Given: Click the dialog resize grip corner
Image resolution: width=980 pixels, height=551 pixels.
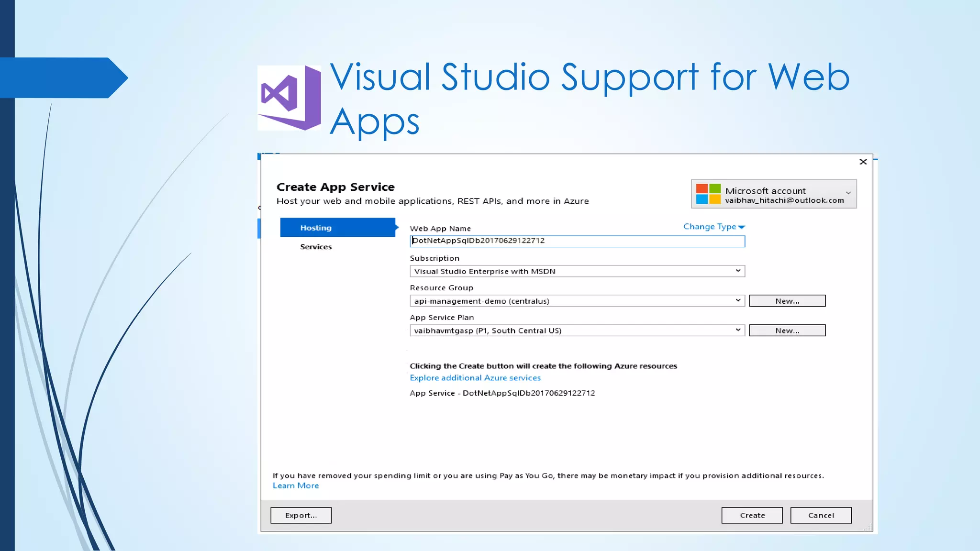Looking at the screenshot, I should coord(869,528).
